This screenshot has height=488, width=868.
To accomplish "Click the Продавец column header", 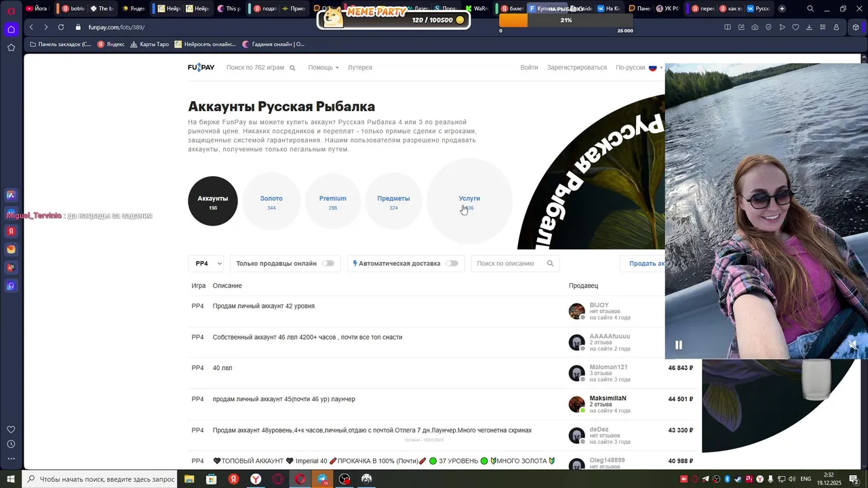I will click(583, 286).
